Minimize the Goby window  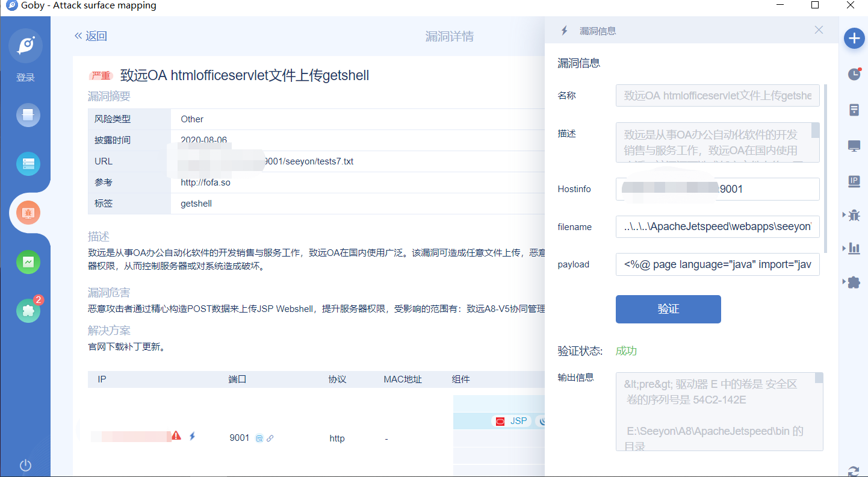(780, 5)
